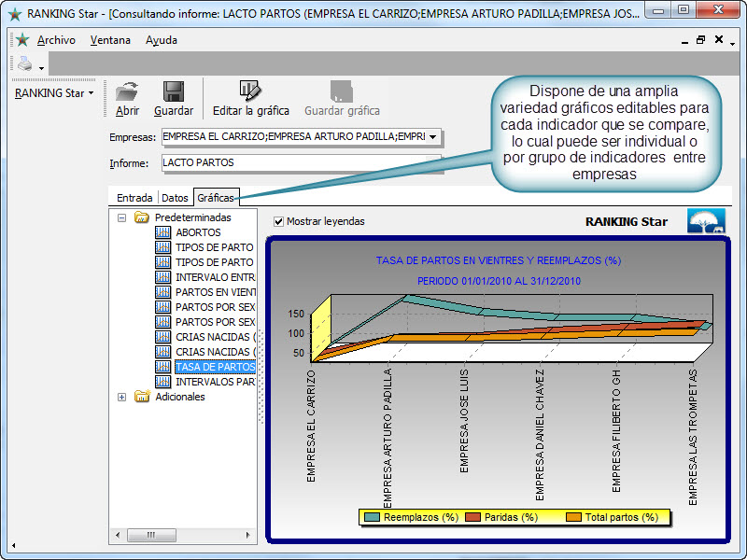Select the INTERVALO ENTR chart entry
This screenshot has height=560, width=747.
[216, 277]
